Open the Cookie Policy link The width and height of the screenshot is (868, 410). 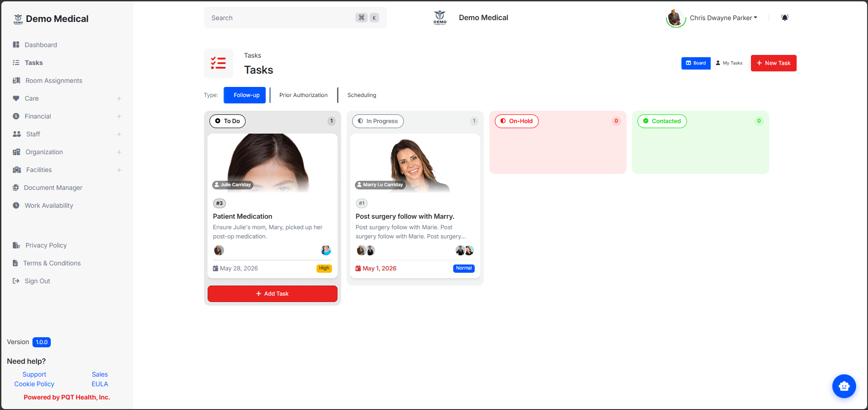pyautogui.click(x=34, y=384)
